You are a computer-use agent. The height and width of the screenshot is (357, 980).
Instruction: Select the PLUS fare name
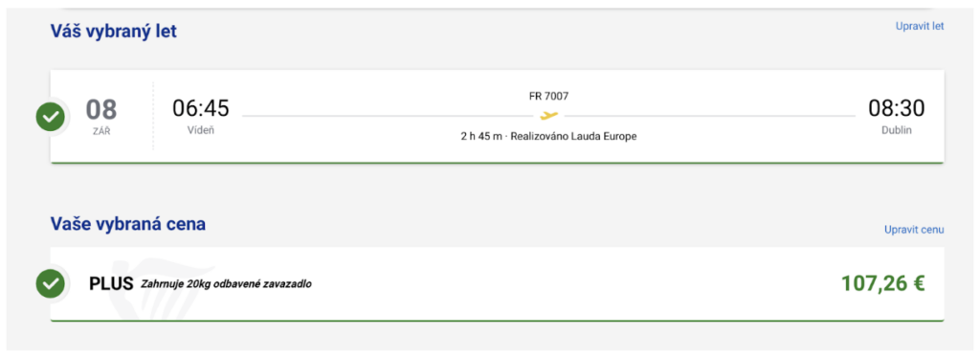pos(111,284)
